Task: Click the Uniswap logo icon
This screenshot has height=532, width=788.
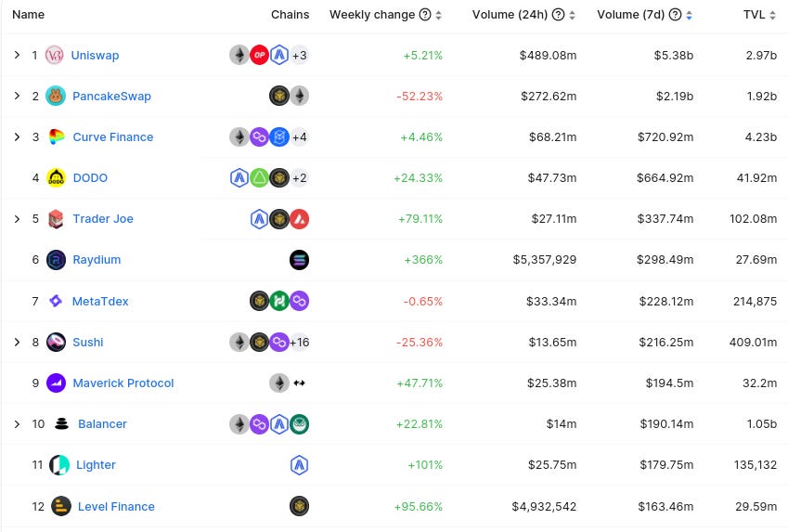Action: tap(54, 56)
